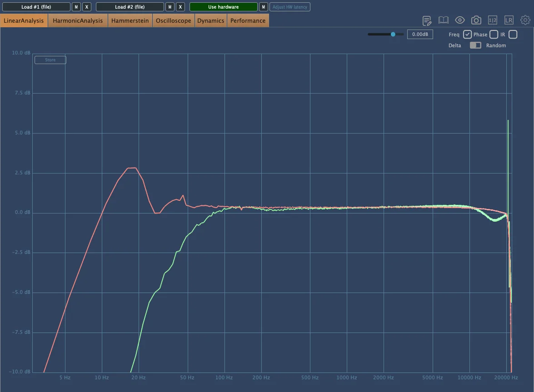Click the eye visibility icon
Viewport: 534px width, 392px height.
[x=460, y=20]
